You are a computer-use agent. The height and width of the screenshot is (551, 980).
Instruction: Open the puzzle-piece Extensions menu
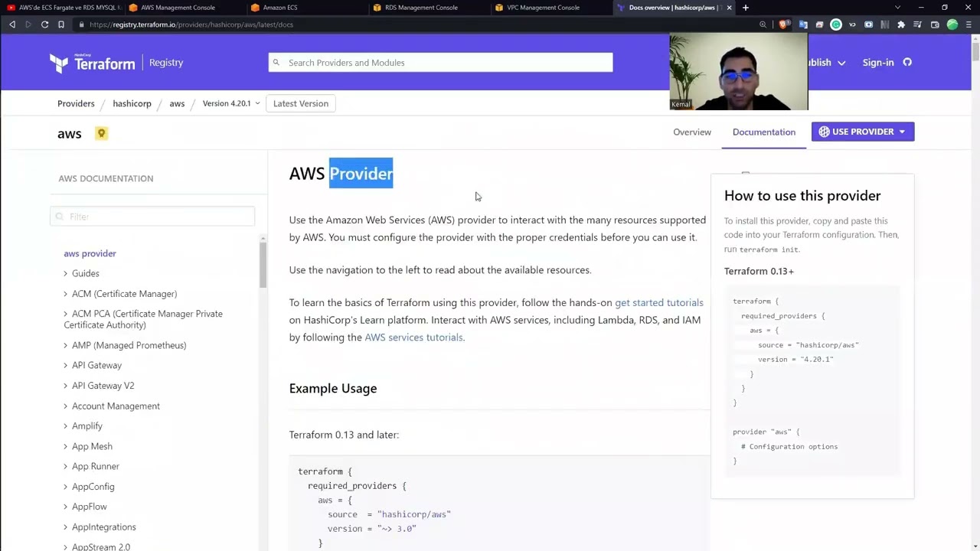pyautogui.click(x=901, y=24)
